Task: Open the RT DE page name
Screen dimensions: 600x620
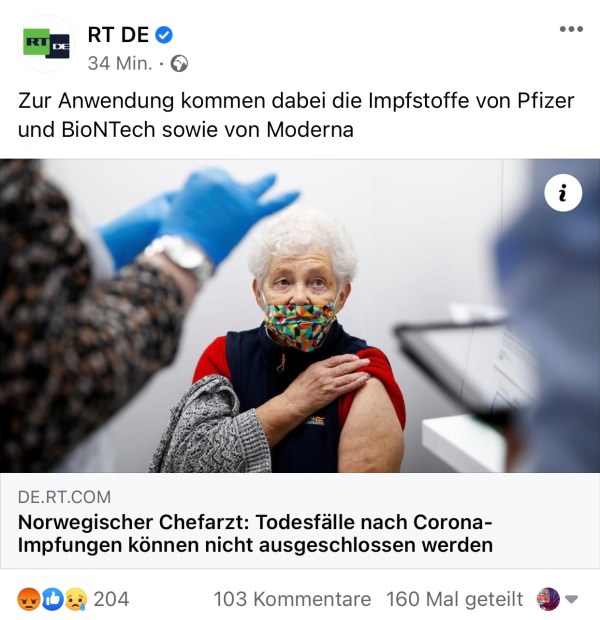Action: click(x=118, y=35)
